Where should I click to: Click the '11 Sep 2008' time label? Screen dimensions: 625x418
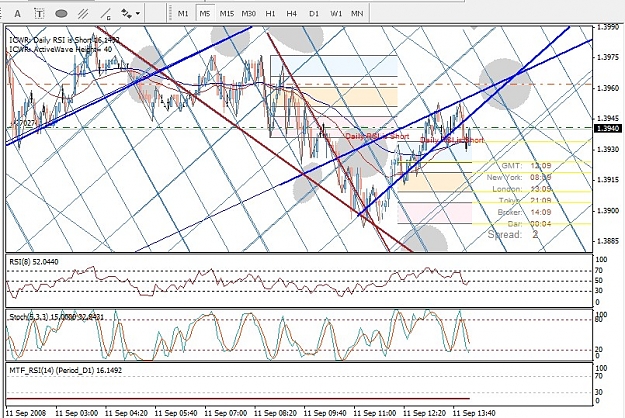pyautogui.click(x=26, y=413)
